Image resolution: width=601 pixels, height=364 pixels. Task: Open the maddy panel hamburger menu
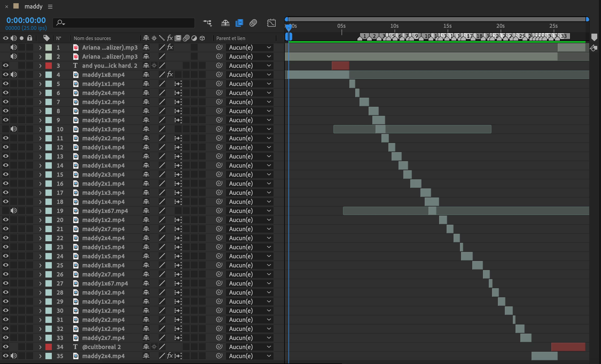click(x=50, y=7)
